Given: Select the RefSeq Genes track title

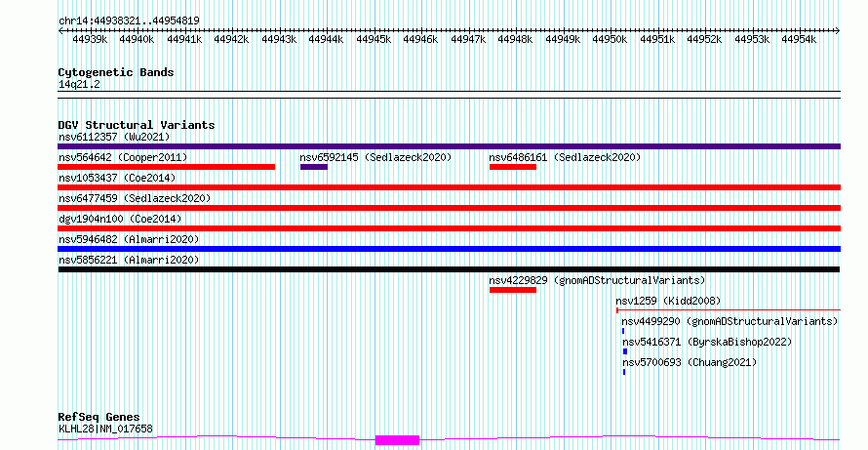Looking at the screenshot, I should (x=99, y=417).
